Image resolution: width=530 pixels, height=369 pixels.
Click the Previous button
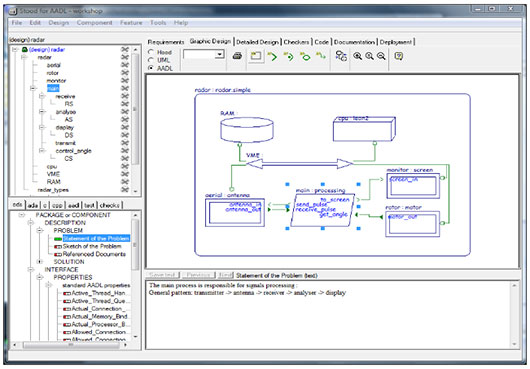[199, 275]
